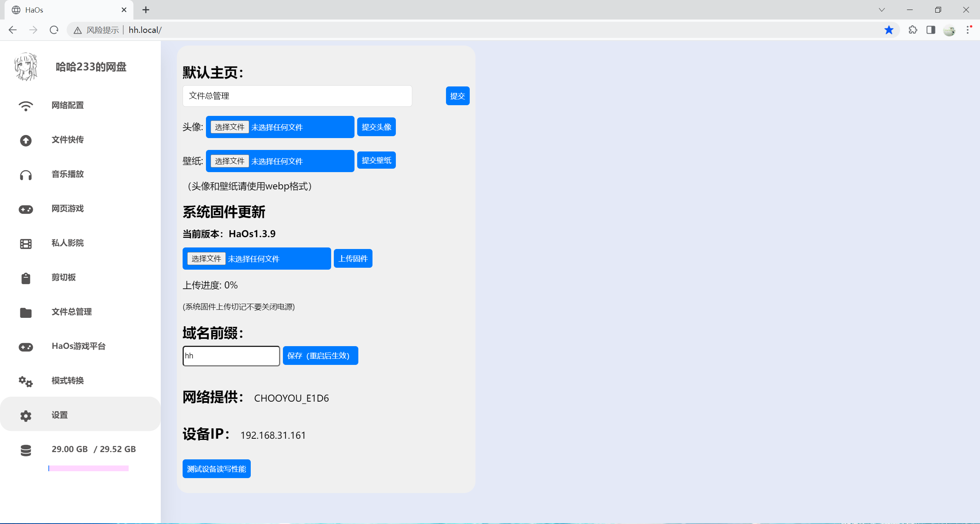980x524 pixels.
Task: Click 上传固件 button
Action: pyautogui.click(x=353, y=259)
